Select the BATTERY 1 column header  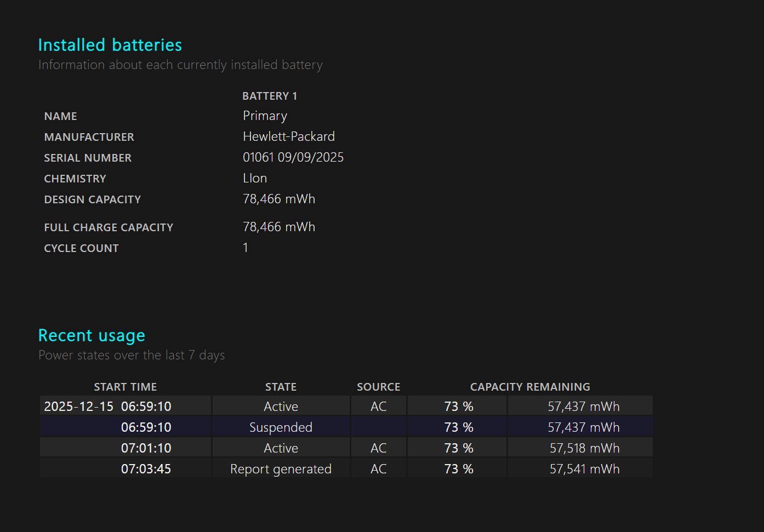(x=270, y=96)
